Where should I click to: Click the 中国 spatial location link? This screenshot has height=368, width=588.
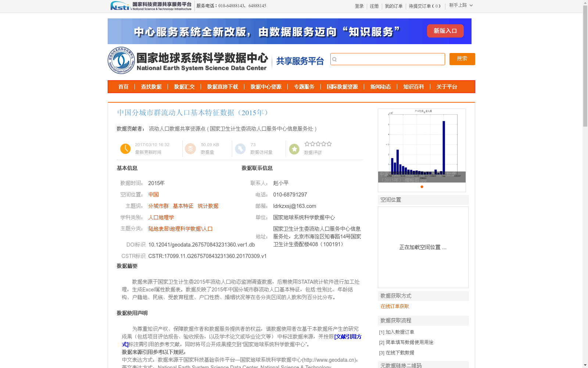154,195
